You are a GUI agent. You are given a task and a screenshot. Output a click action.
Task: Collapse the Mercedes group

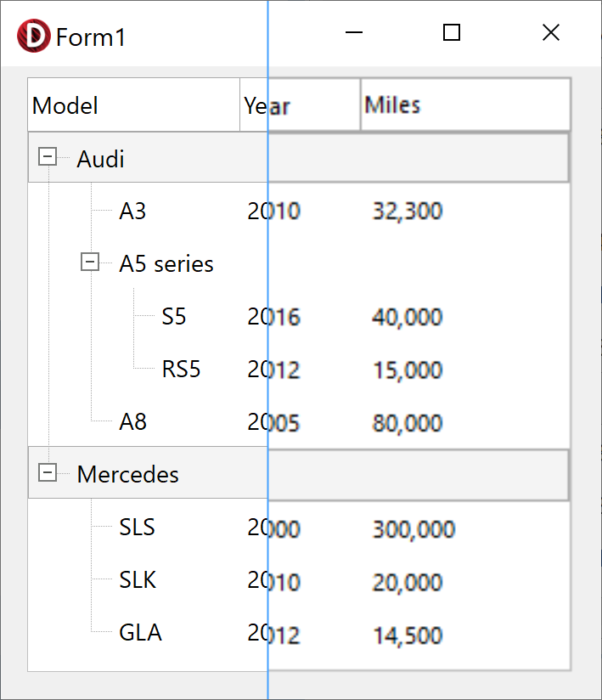tap(48, 472)
